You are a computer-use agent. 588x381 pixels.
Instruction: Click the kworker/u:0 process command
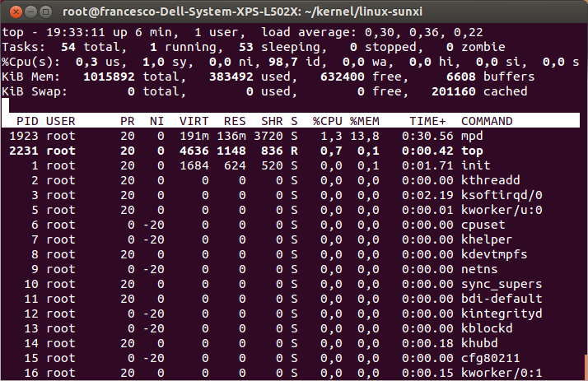502,210
